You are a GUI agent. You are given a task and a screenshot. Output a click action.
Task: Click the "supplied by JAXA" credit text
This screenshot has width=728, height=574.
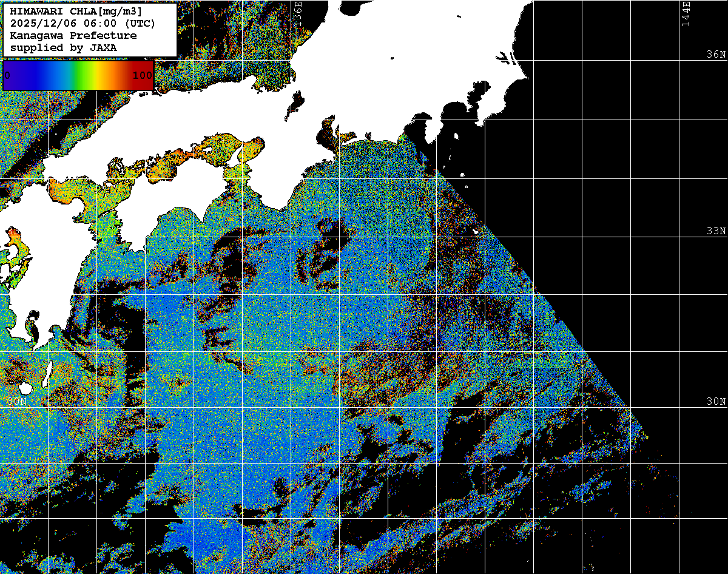tap(64, 47)
